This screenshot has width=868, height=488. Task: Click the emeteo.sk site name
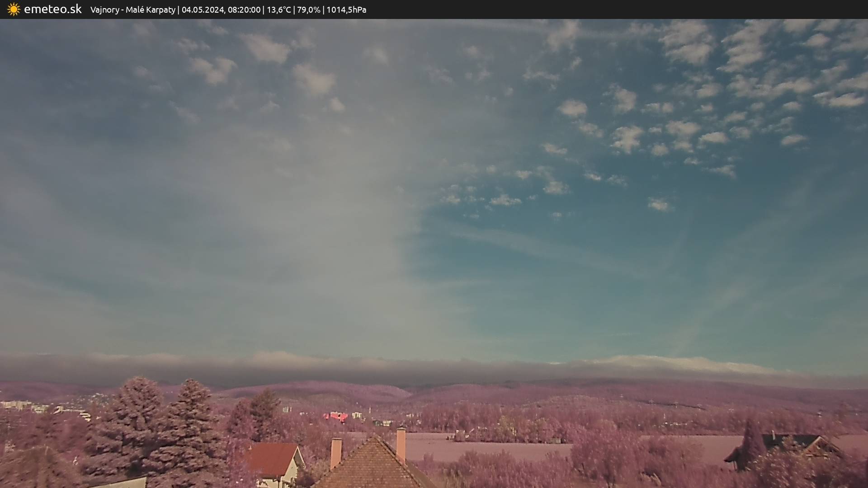(x=53, y=9)
